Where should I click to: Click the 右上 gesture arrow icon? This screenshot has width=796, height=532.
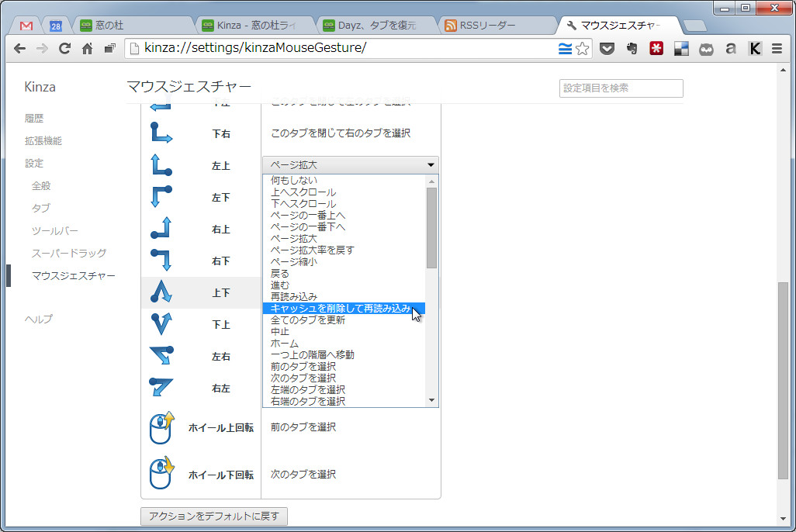coord(161,229)
